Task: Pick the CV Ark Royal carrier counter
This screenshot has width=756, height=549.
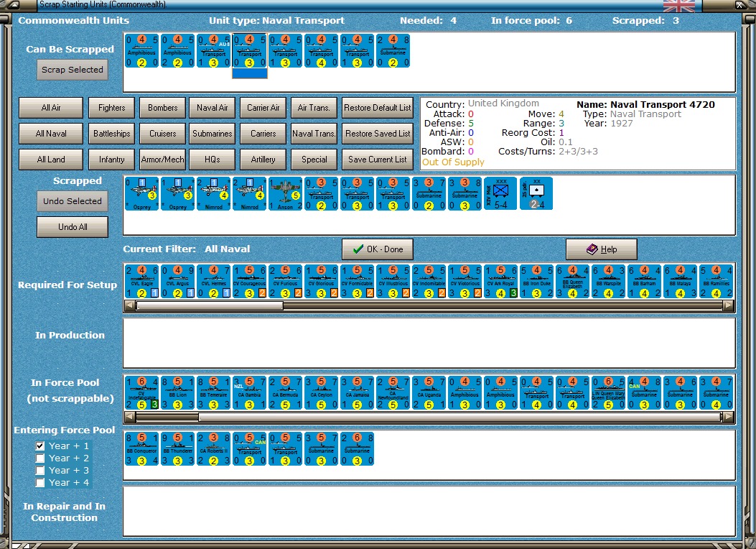Action: 501,281
